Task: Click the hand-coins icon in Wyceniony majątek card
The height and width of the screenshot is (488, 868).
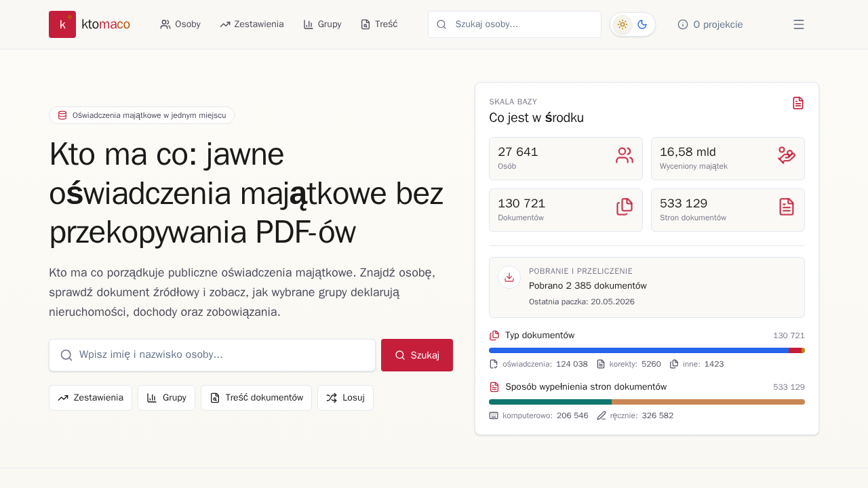Action: tap(787, 155)
